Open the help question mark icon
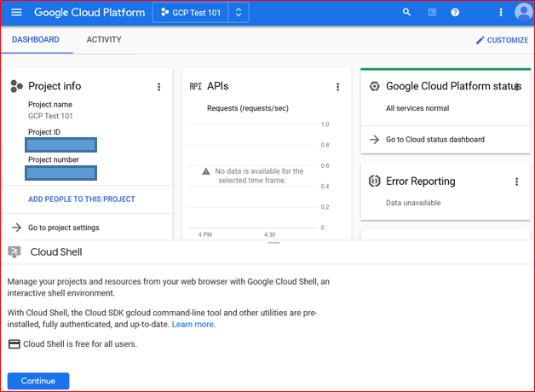 click(x=455, y=13)
